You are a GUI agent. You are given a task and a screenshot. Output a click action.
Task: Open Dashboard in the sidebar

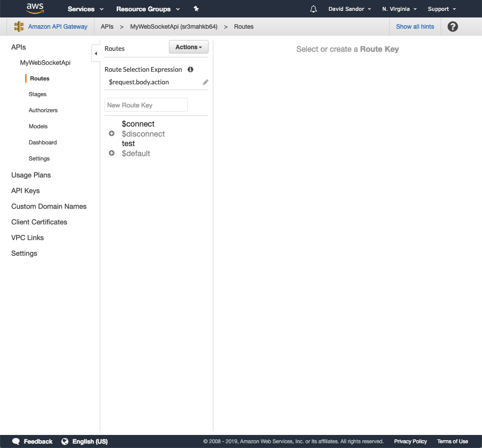(43, 143)
